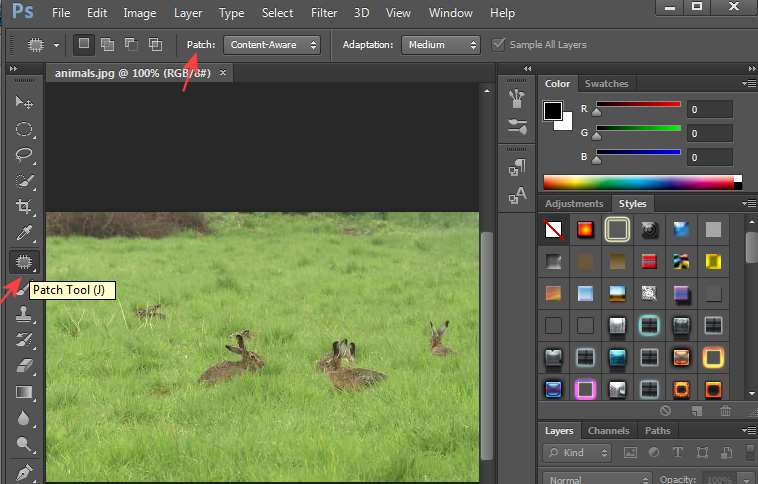Open the Adaptation Medium dropdown
Screen dimensions: 758x484
pyautogui.click(x=440, y=45)
